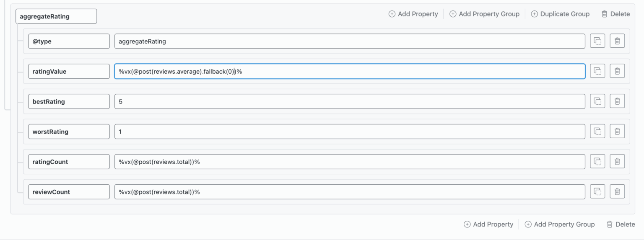Edit the aggregateRating group name field

[56, 17]
